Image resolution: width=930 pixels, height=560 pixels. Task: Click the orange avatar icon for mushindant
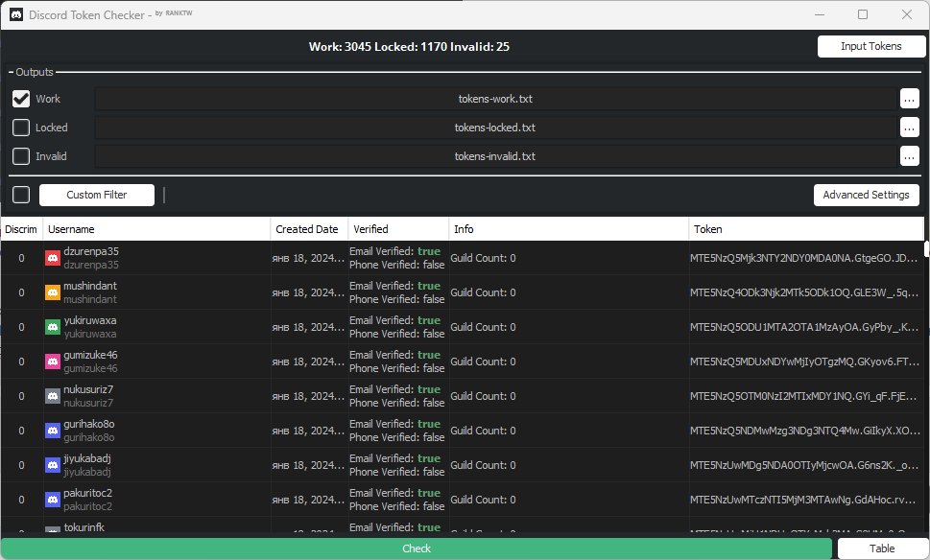53,292
